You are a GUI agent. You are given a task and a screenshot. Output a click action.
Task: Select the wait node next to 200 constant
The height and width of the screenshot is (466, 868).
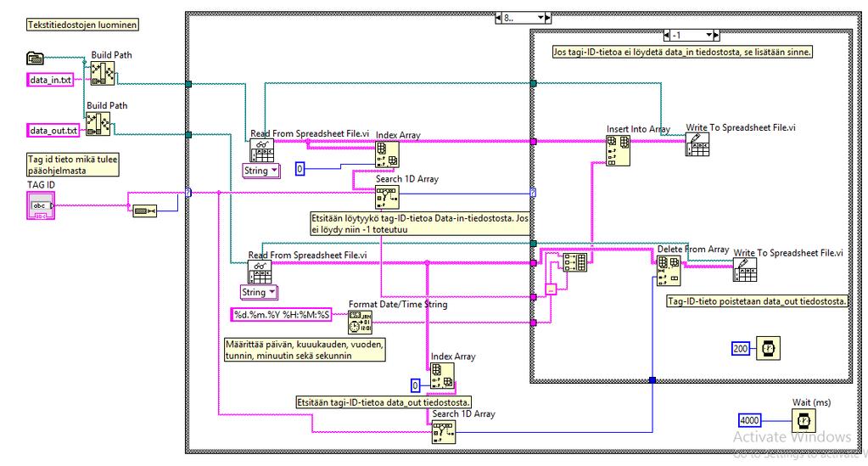click(769, 348)
